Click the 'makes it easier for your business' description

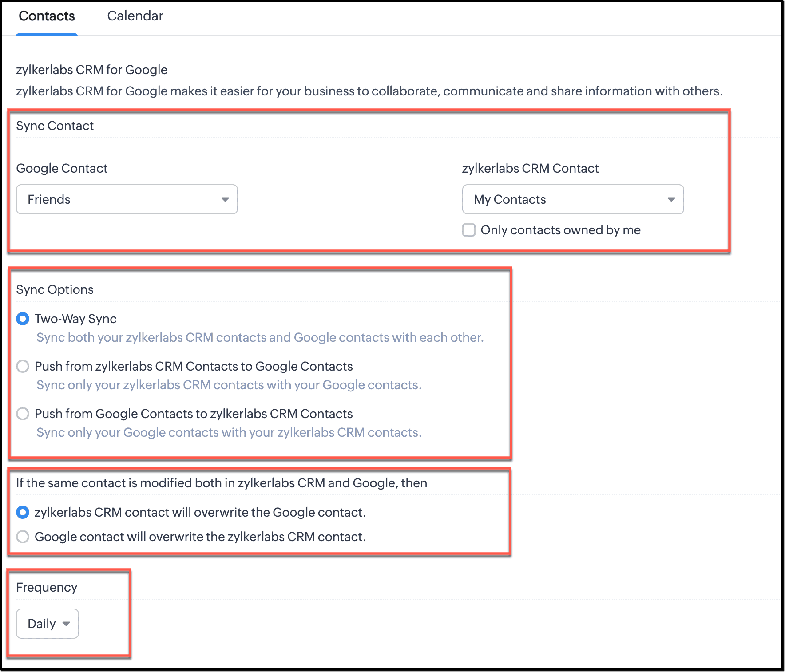tap(369, 91)
